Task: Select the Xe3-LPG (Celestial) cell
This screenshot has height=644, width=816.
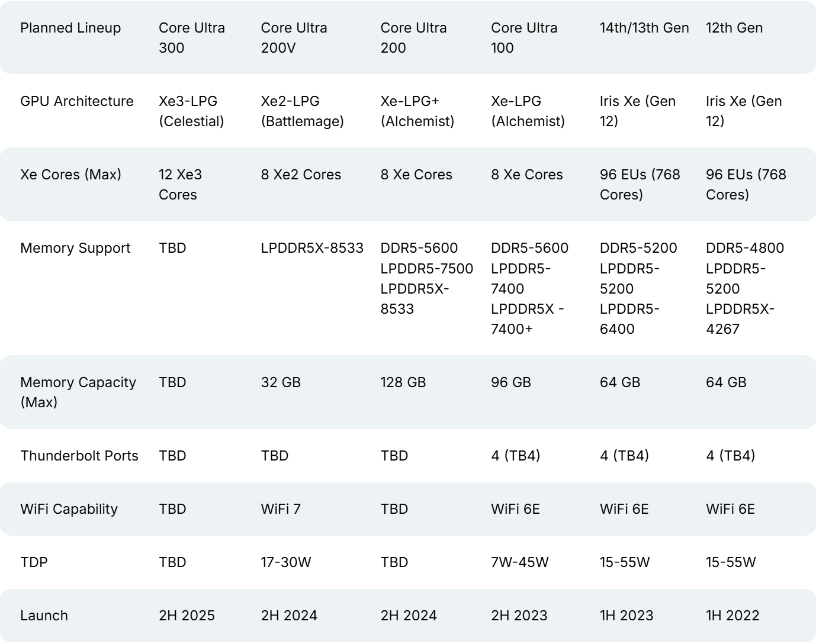Action: click(x=191, y=111)
